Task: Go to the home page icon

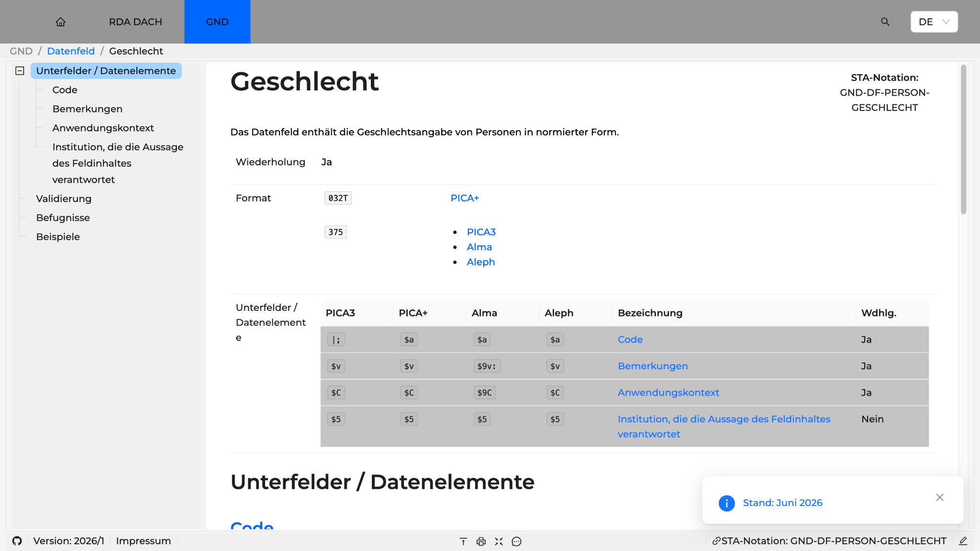Action: point(60,22)
